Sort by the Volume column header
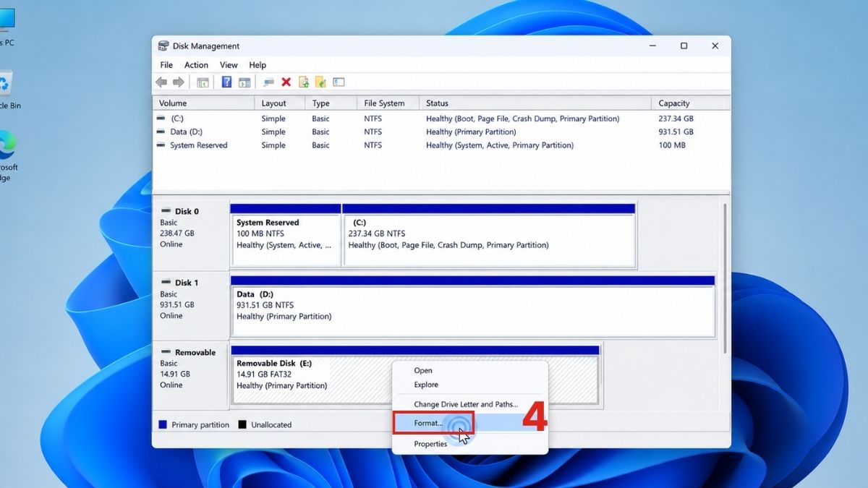868x488 pixels. tap(204, 103)
